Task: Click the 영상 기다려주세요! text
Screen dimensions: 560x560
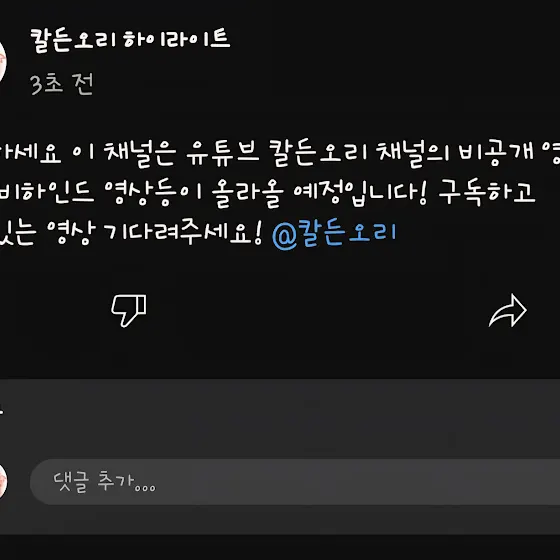Action: tap(155, 232)
